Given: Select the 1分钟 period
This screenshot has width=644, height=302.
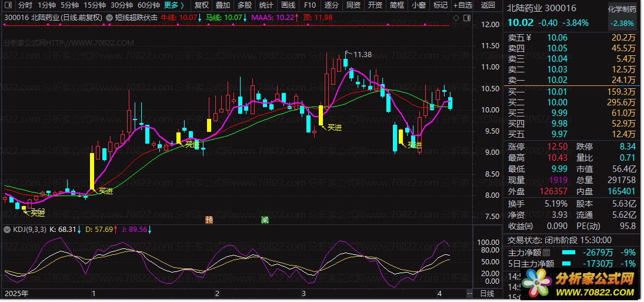Looking at the screenshot, I should point(46,5).
